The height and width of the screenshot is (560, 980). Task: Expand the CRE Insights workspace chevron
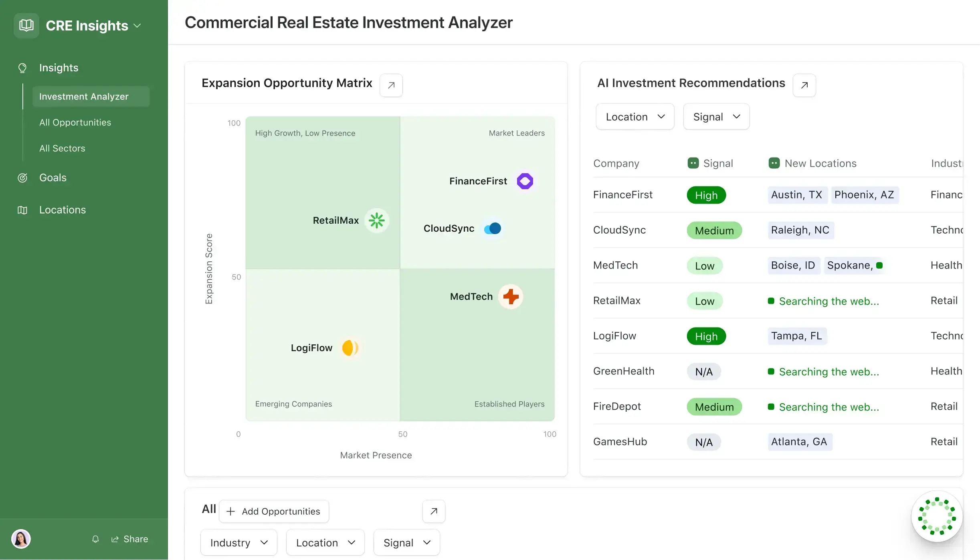137,26
